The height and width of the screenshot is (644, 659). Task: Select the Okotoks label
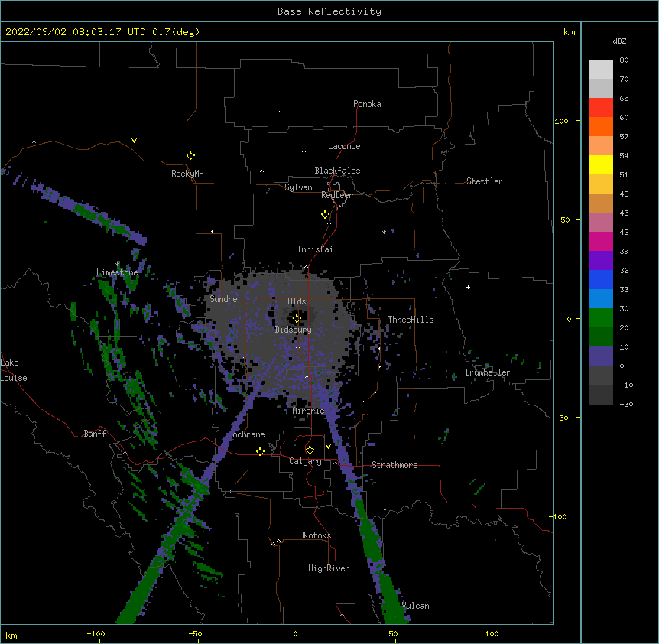coord(315,535)
